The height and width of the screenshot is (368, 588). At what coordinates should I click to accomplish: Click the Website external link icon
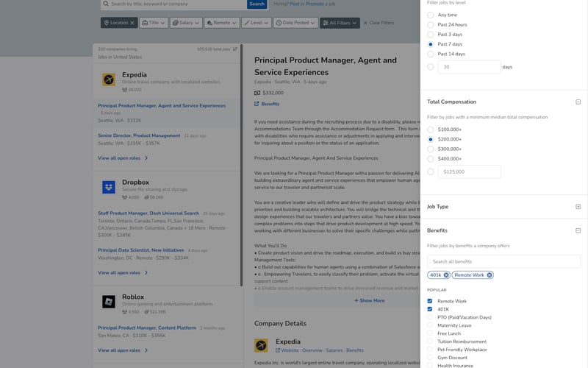(278, 350)
